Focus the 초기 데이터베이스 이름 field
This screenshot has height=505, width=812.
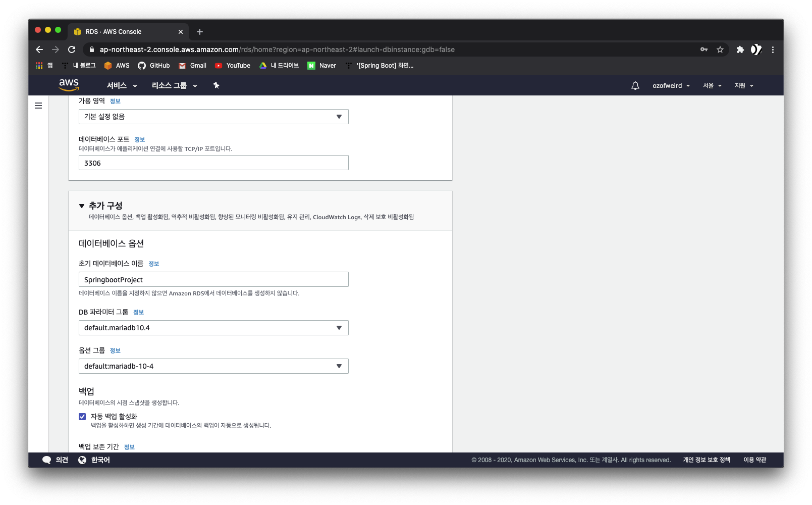click(213, 279)
